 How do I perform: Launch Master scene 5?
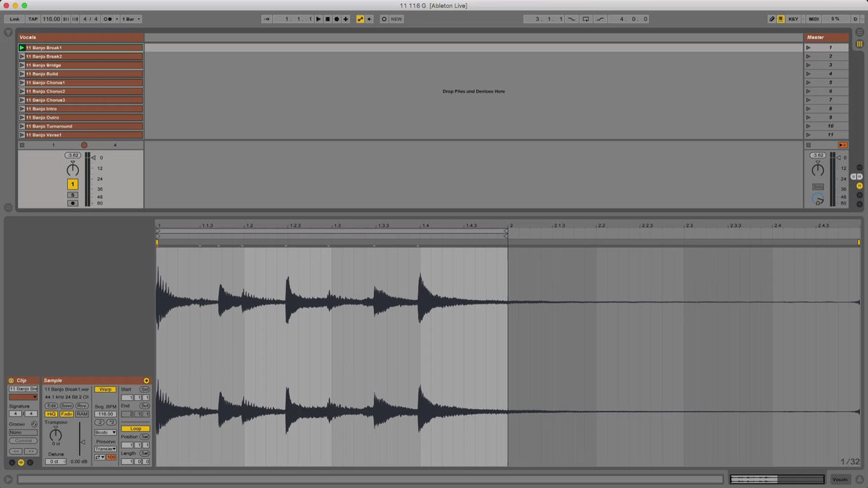[808, 82]
